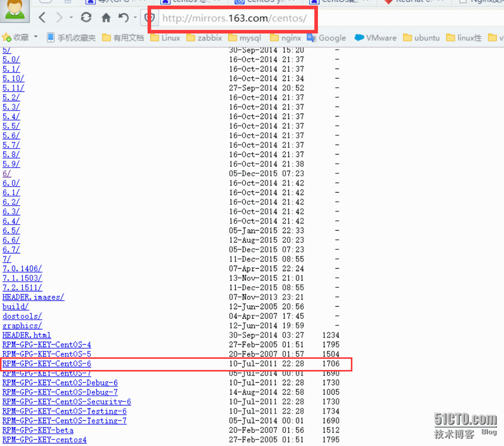The height and width of the screenshot is (446, 504).
Task: Open the undo icon's dropdown arrow
Action: (135, 18)
